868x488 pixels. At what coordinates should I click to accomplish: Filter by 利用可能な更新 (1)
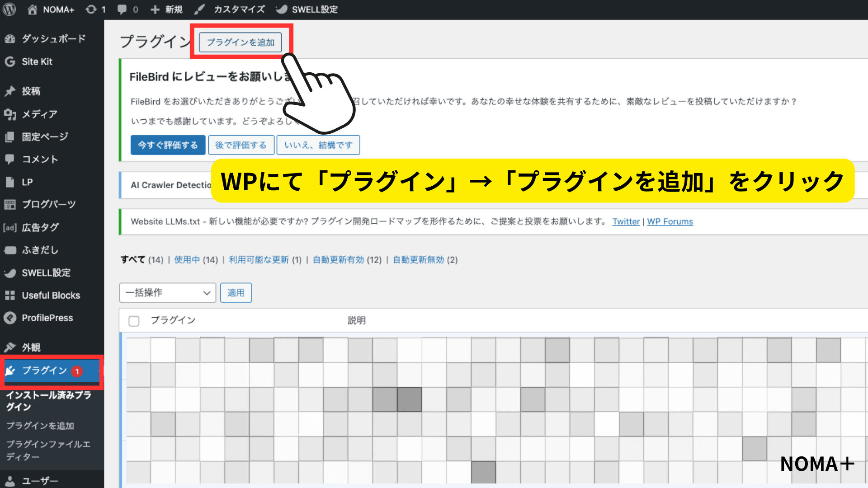tap(265, 260)
